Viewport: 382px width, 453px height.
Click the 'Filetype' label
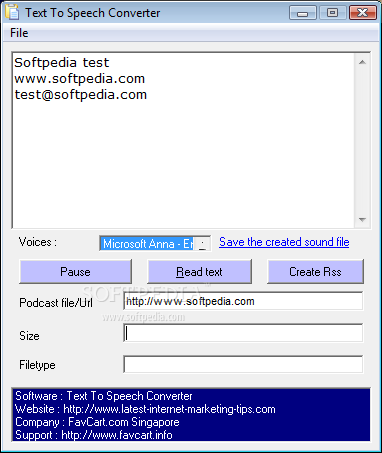pos(37,365)
